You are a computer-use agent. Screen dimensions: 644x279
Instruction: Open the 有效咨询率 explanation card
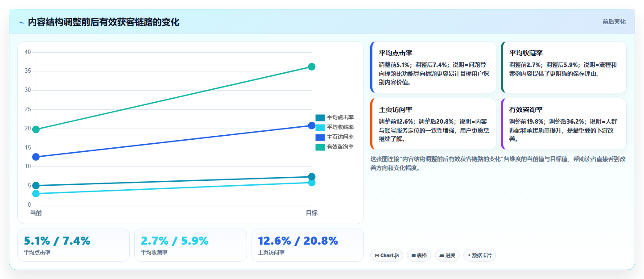(x=563, y=124)
